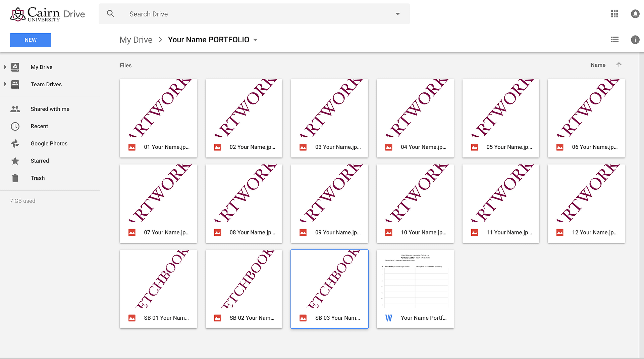Open Your Name PORTFOLIO folder dropdown
The height and width of the screenshot is (359, 644).
(255, 40)
